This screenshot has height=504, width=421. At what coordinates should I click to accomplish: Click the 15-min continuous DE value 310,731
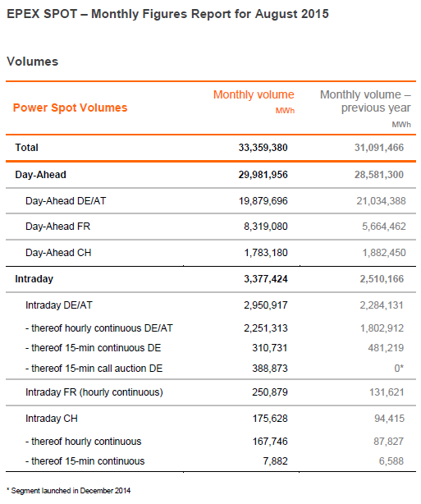[270, 348]
